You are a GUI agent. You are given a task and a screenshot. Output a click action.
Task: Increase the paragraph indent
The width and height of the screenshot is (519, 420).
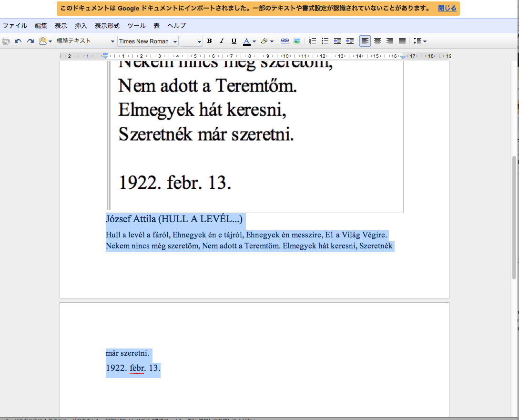350,41
